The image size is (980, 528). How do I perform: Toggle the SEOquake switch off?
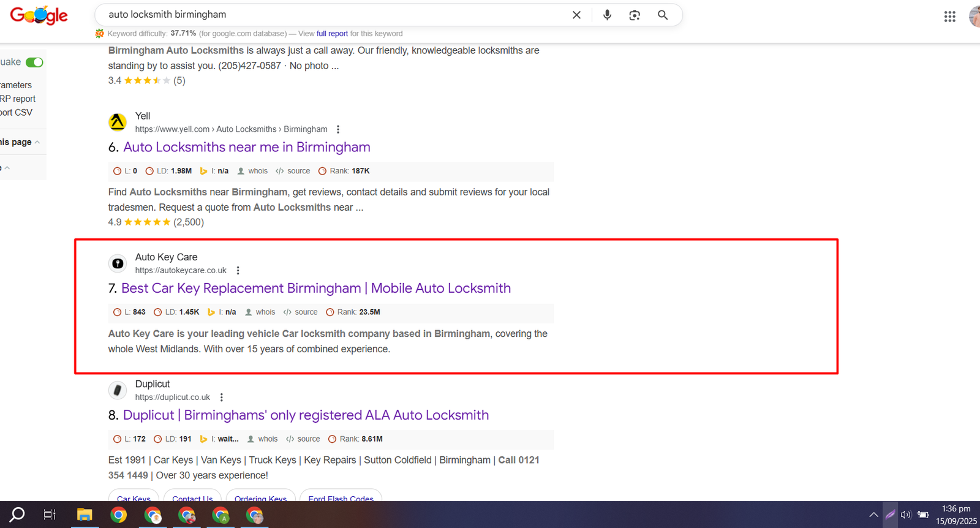34,62
